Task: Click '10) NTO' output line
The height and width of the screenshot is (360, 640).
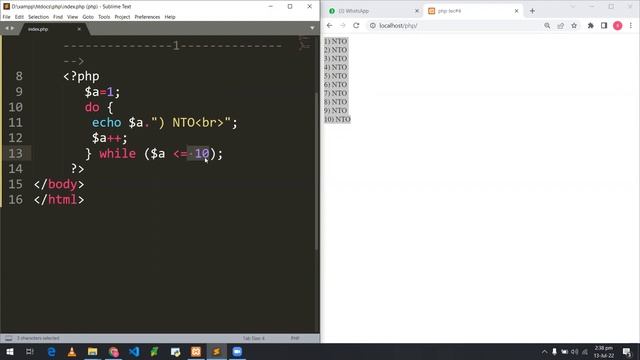Action: tap(337, 119)
